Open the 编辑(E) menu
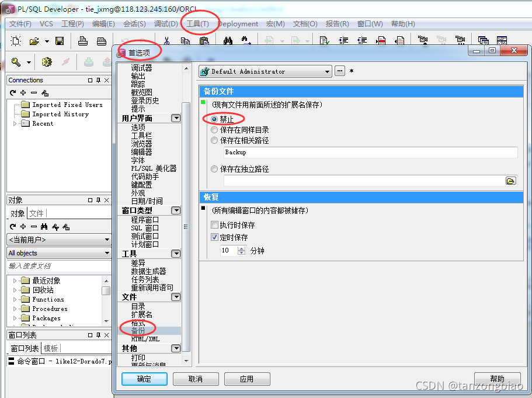This screenshot has width=532, height=398. (x=103, y=24)
